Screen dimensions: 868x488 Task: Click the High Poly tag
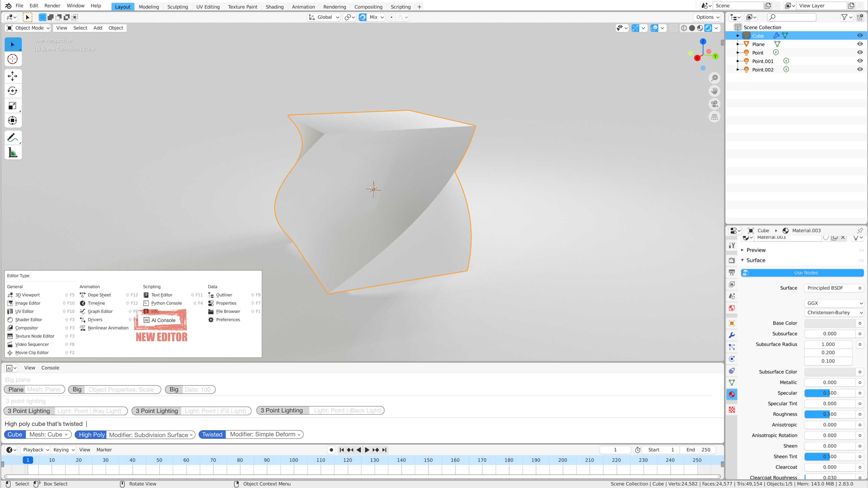91,435
